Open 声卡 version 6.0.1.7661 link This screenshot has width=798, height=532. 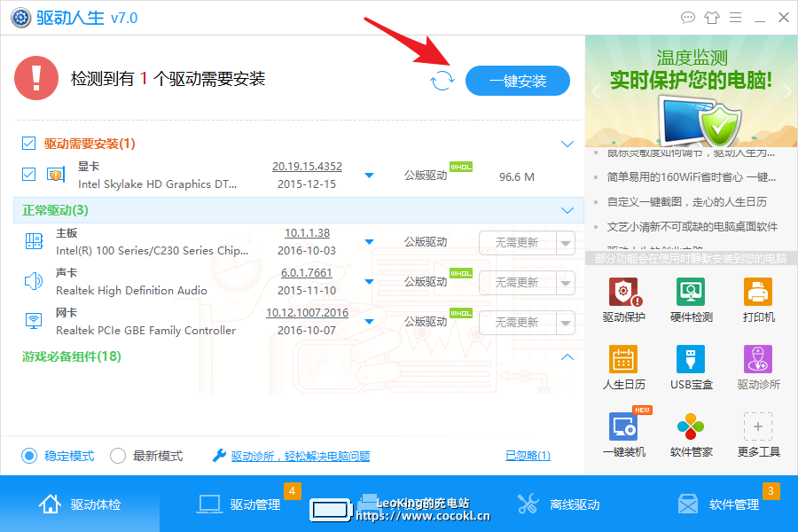tap(307, 273)
